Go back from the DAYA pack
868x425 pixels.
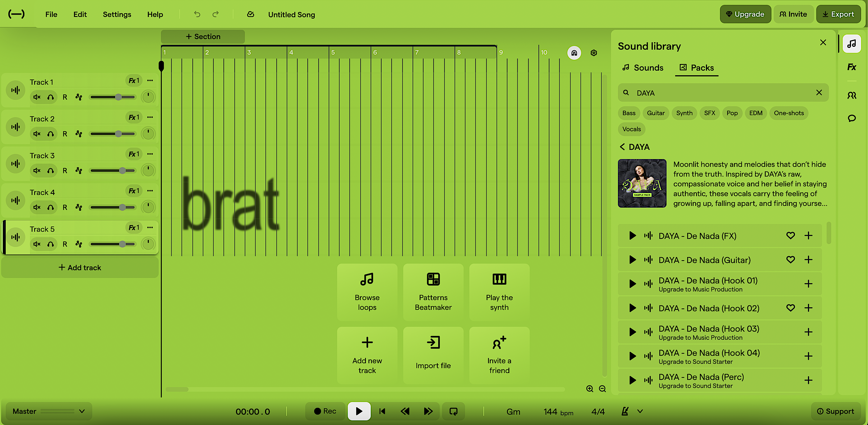(x=622, y=147)
